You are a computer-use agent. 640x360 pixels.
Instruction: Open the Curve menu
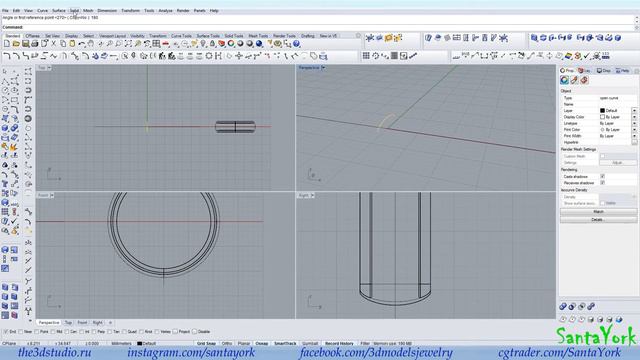point(42,11)
